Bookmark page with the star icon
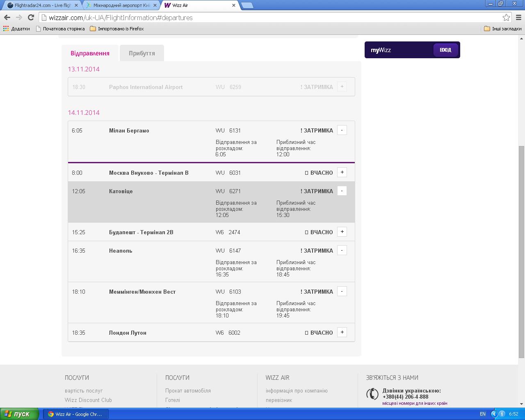 point(506,17)
